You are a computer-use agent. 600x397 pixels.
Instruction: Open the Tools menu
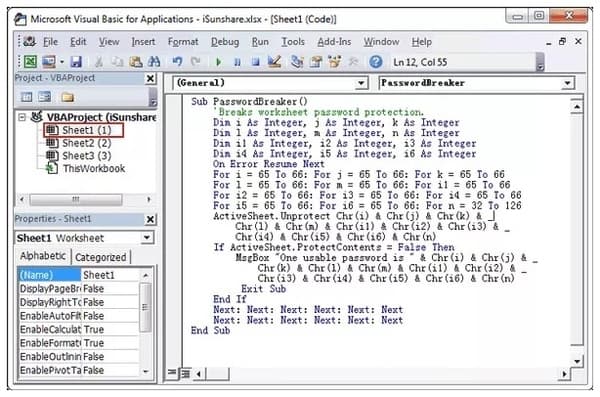coord(293,42)
